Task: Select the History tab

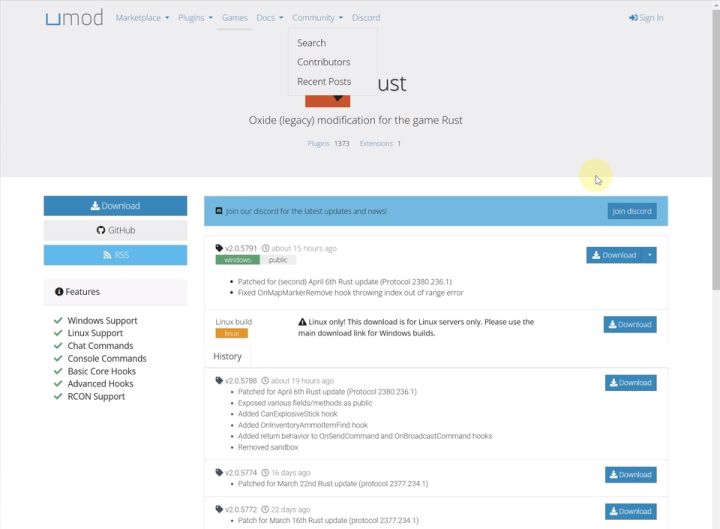Action: tap(227, 356)
